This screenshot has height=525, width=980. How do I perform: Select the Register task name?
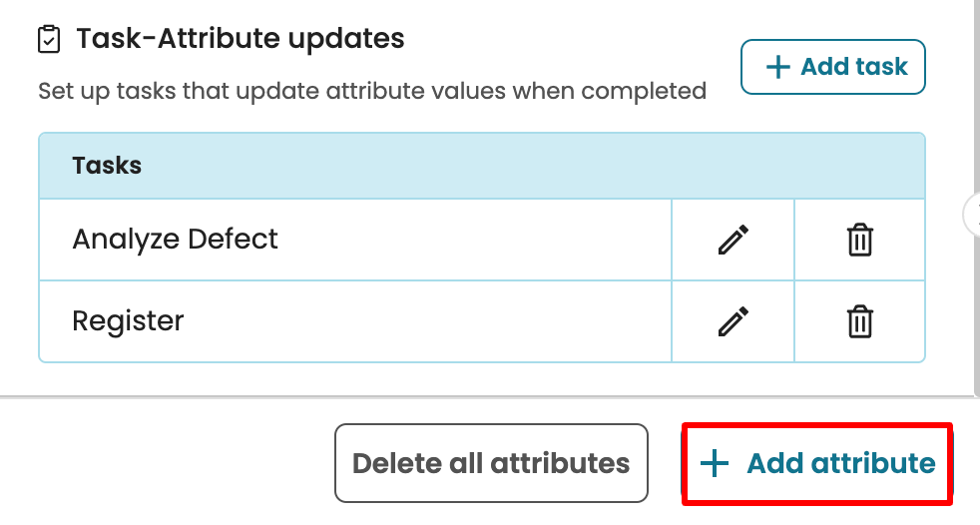click(x=129, y=321)
